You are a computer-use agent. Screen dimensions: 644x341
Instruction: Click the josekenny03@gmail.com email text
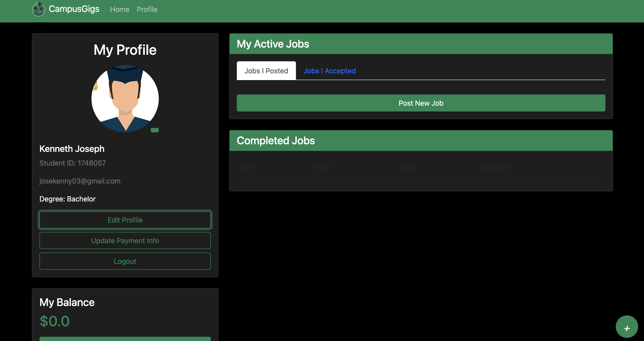click(80, 181)
